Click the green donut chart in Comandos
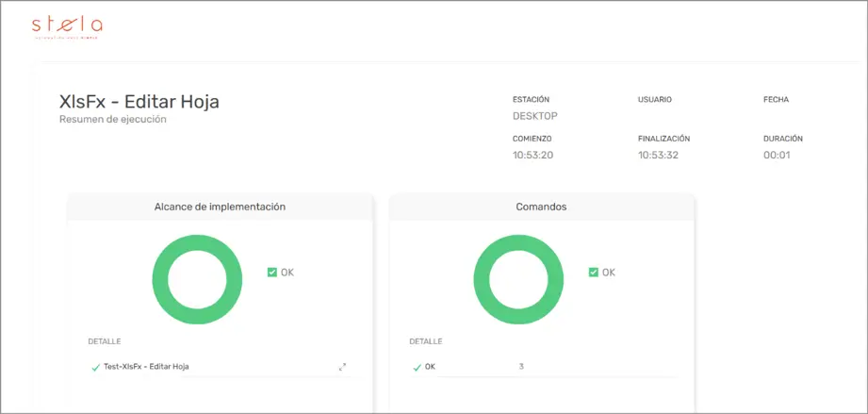 pyautogui.click(x=518, y=279)
